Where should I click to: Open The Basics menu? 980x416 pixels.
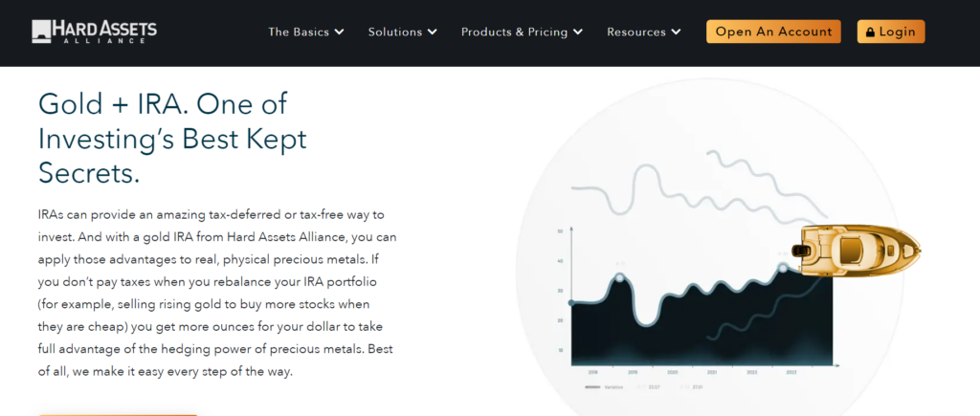[x=299, y=32]
